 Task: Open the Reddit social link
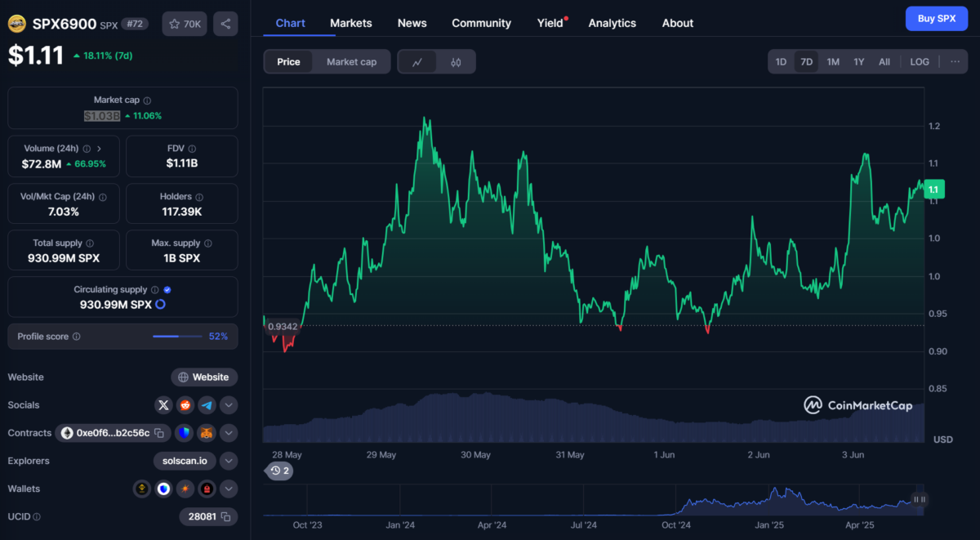click(x=185, y=405)
